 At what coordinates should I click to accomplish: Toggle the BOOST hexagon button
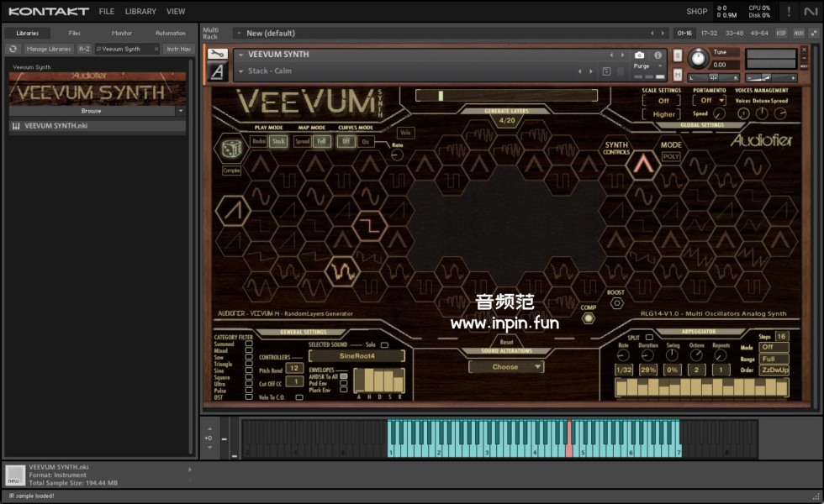click(x=616, y=303)
